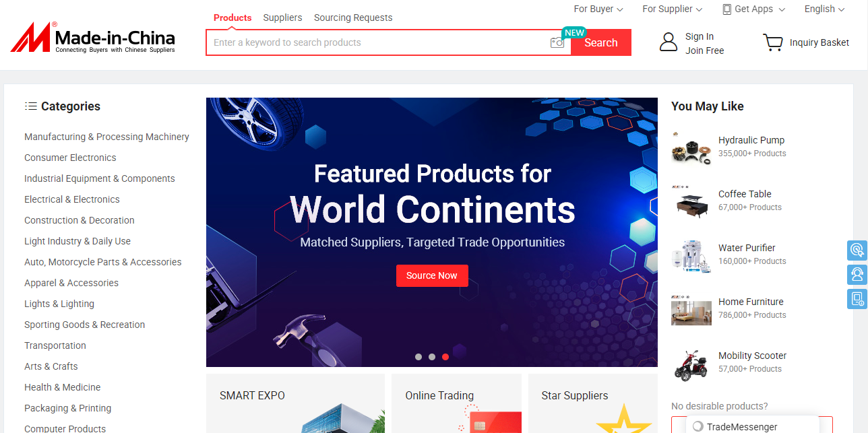Open the English language dropdown
The image size is (868, 433).
click(x=824, y=9)
